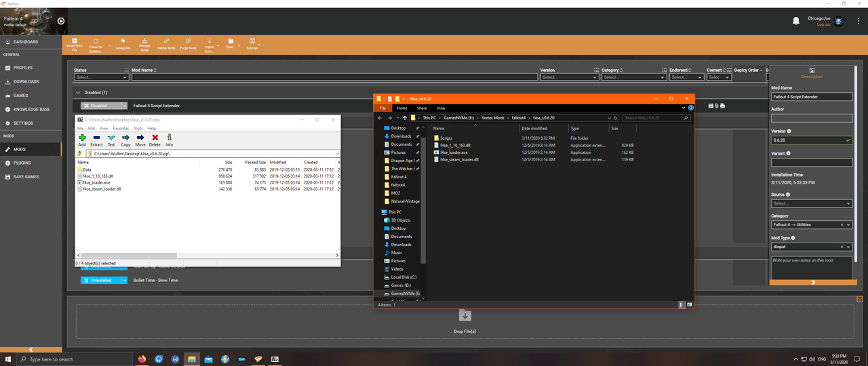Open Save Games in Vortex sidebar
Viewport: 868px width, 366px height.
click(x=31, y=176)
